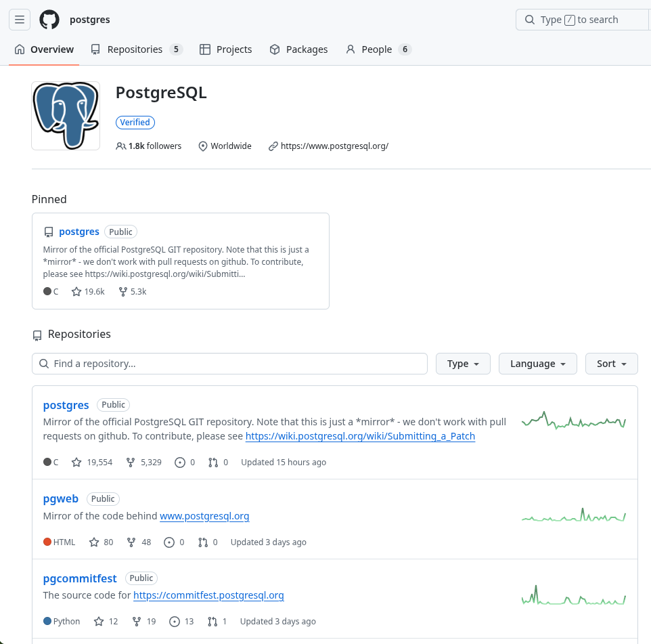Expand the Language filter dropdown
651x644 pixels.
coord(537,364)
